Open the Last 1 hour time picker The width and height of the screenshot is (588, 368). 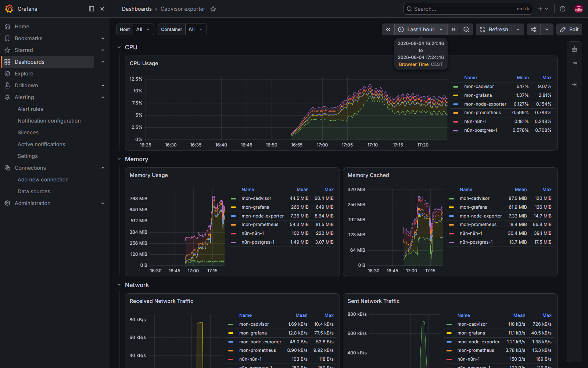[x=421, y=29]
